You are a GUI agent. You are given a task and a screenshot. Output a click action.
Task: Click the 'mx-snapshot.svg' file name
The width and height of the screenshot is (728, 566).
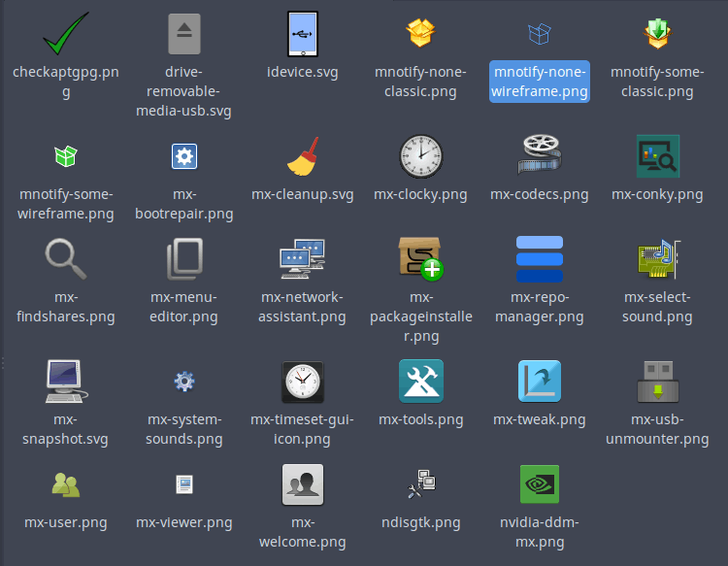click(65, 429)
